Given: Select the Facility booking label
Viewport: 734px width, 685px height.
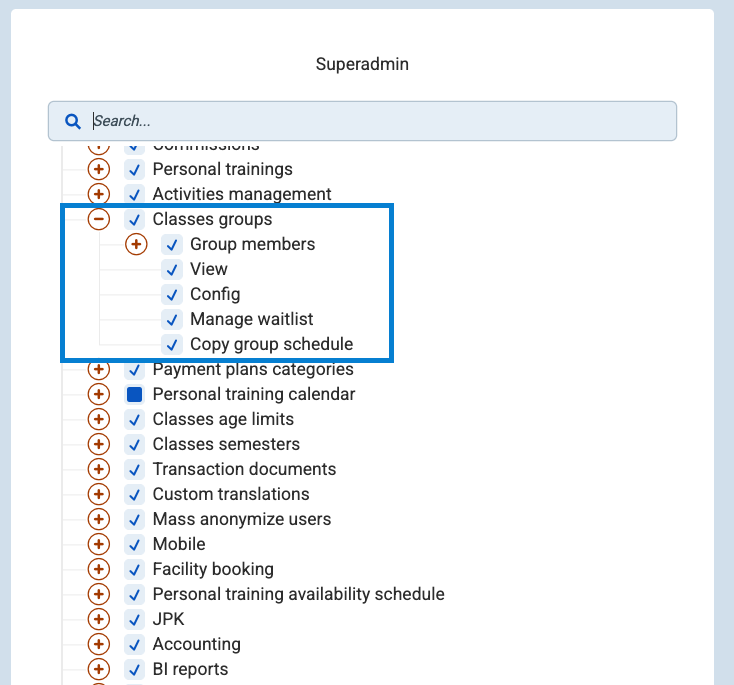Looking at the screenshot, I should click(x=213, y=569).
